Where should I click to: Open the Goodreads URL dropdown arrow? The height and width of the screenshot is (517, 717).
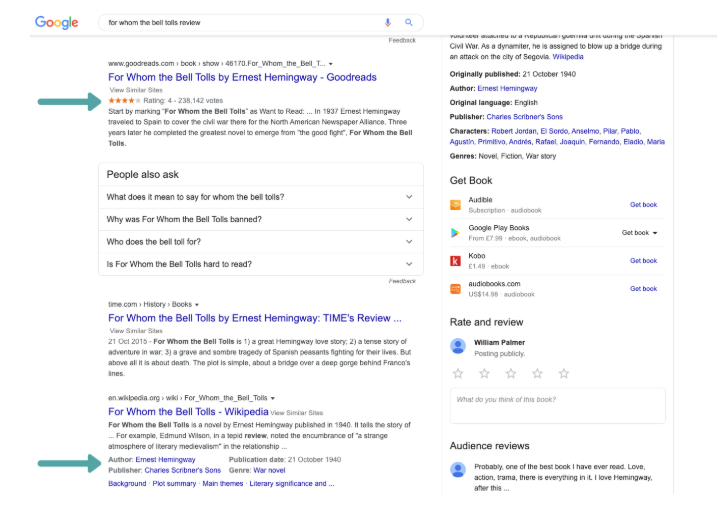pos(331,64)
